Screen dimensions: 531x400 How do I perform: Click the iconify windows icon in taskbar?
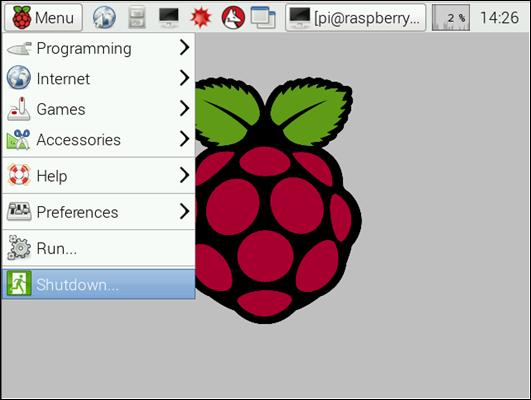point(263,17)
